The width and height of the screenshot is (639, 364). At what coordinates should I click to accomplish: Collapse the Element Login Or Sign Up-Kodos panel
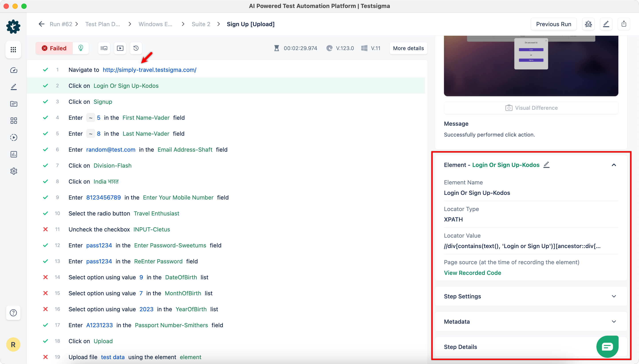(614, 165)
